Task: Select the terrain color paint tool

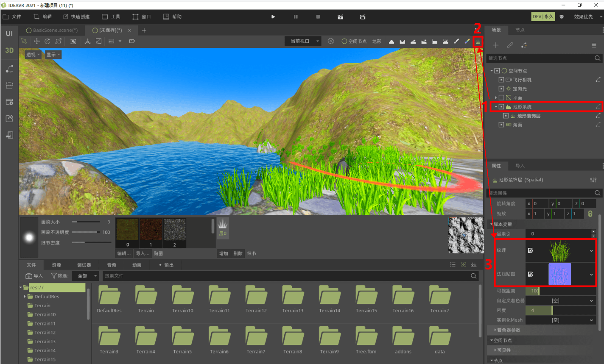Action: pyautogui.click(x=467, y=41)
